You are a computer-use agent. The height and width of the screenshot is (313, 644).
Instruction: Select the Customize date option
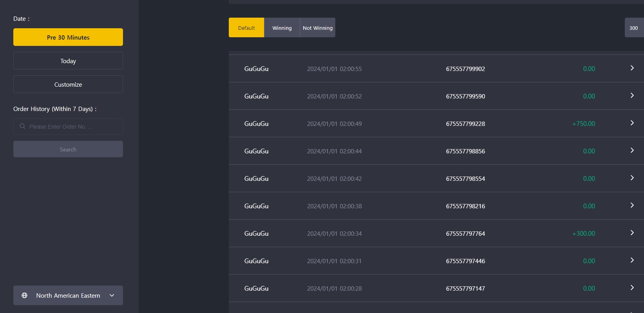(68, 84)
